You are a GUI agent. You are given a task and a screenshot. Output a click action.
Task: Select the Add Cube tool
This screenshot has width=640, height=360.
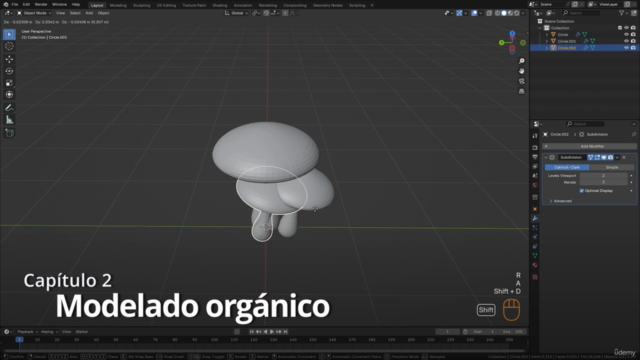[x=9, y=133]
